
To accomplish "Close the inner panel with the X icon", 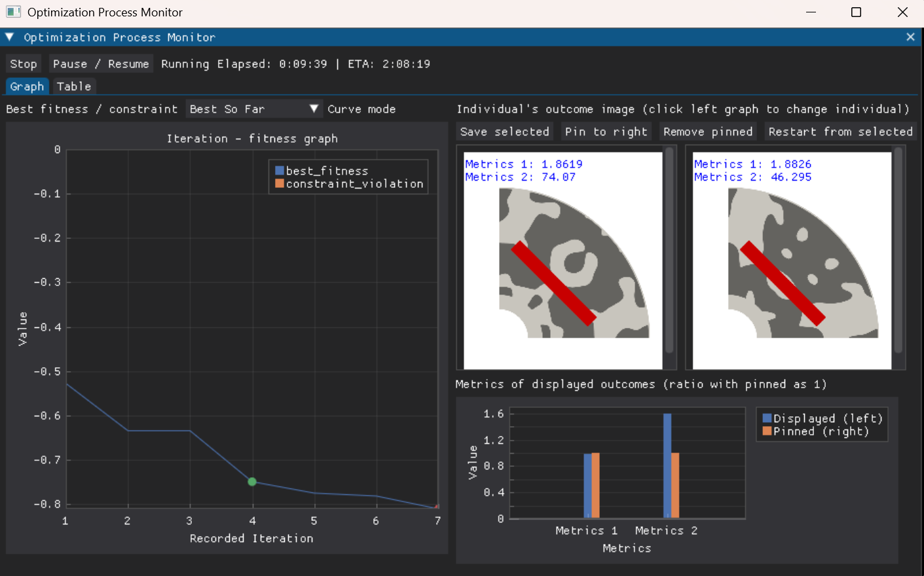I will pos(910,37).
